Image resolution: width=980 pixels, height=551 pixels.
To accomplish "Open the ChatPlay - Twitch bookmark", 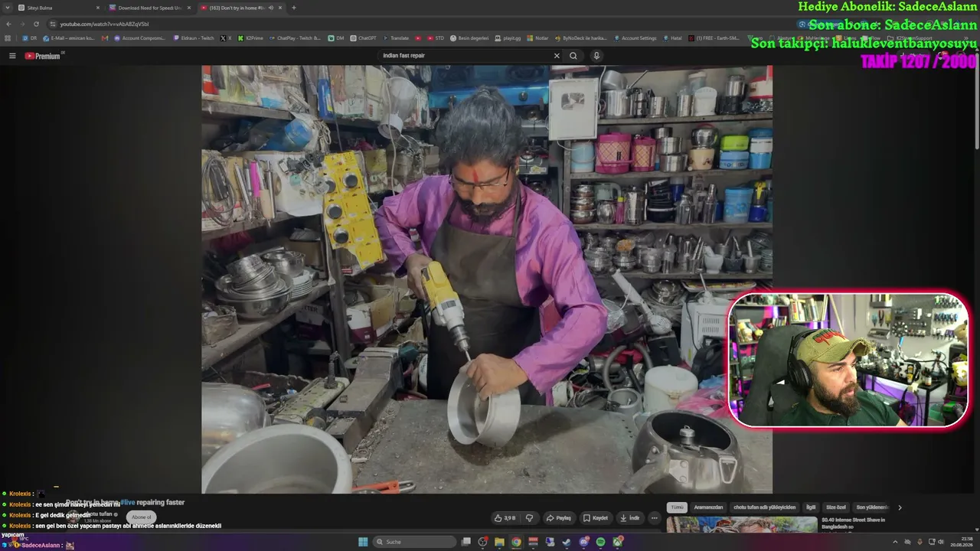I will (295, 37).
